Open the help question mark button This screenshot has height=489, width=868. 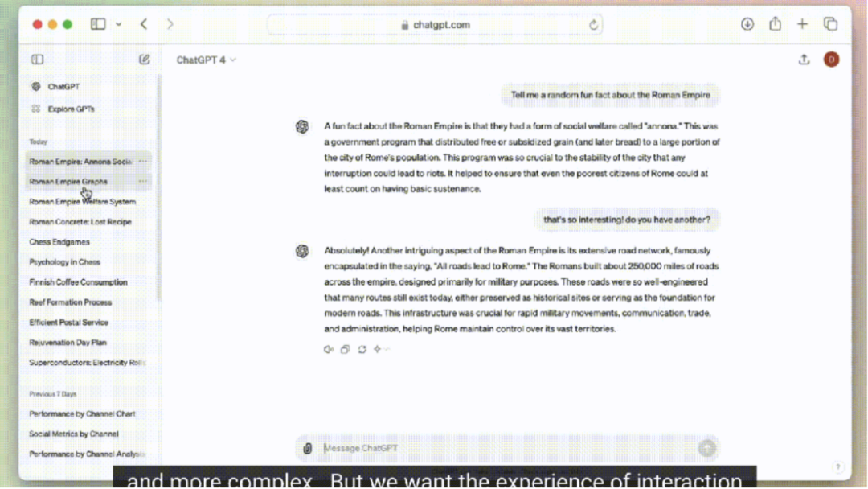coord(837,467)
